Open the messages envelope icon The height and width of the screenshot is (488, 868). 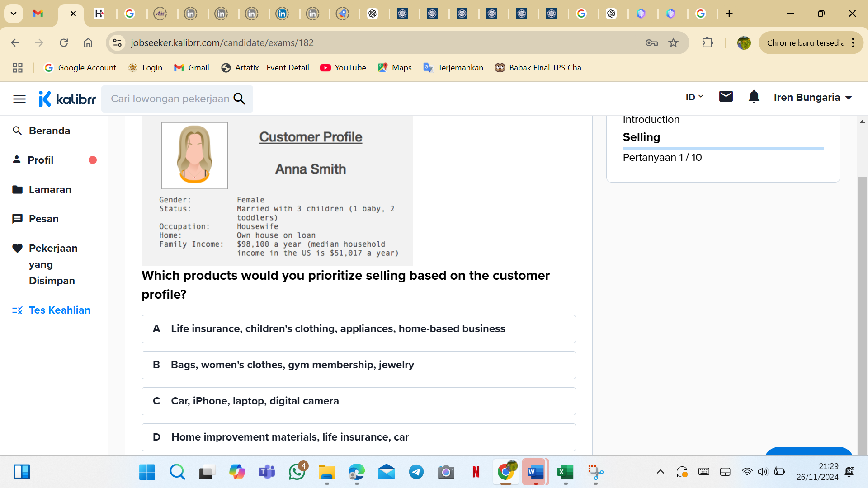click(726, 96)
